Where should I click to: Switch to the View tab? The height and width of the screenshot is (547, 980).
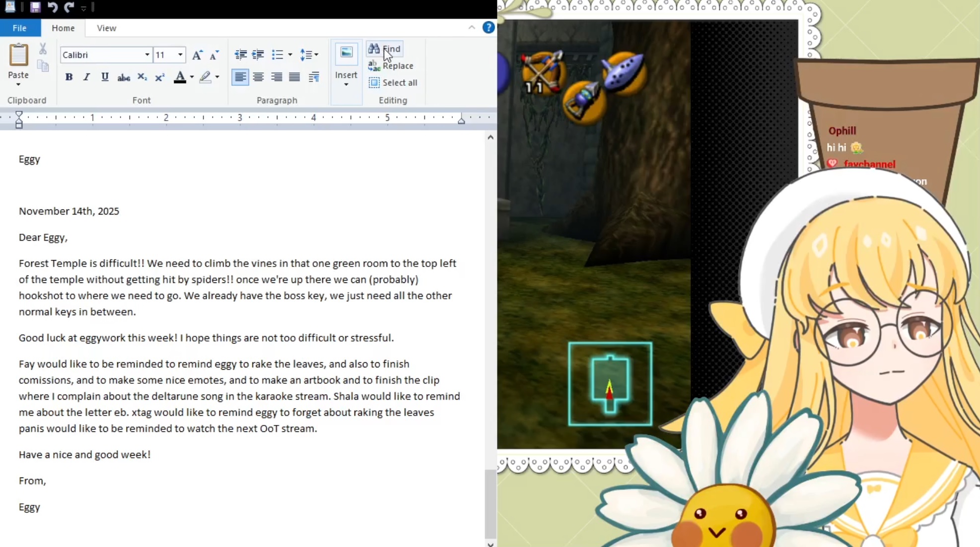click(106, 28)
